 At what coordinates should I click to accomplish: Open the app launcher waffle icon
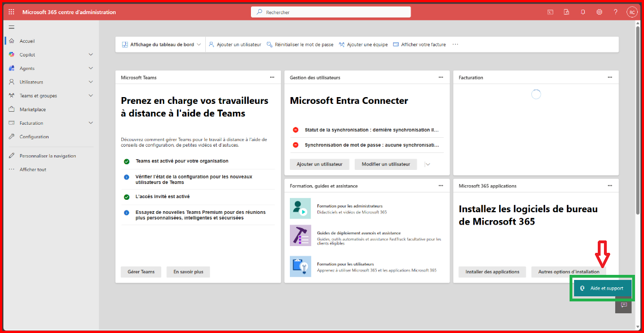tap(11, 12)
